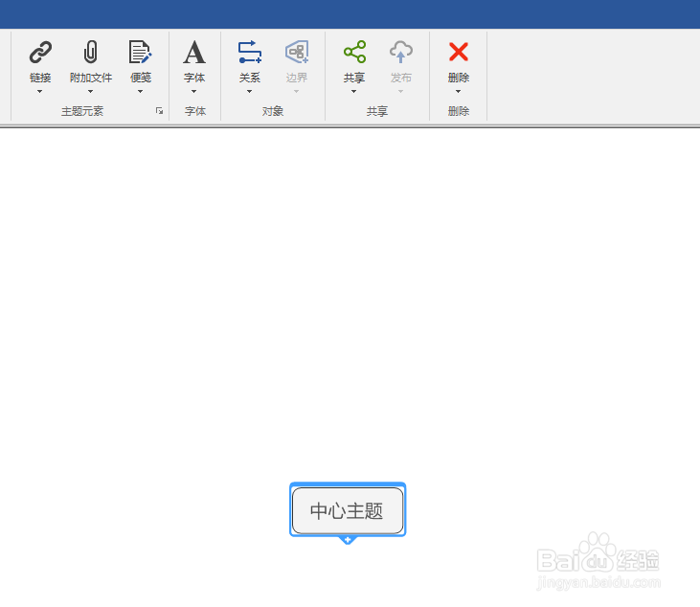This screenshot has width=700, height=607.
Task: Expand the 链接 dropdown arrow
Action: [39, 92]
